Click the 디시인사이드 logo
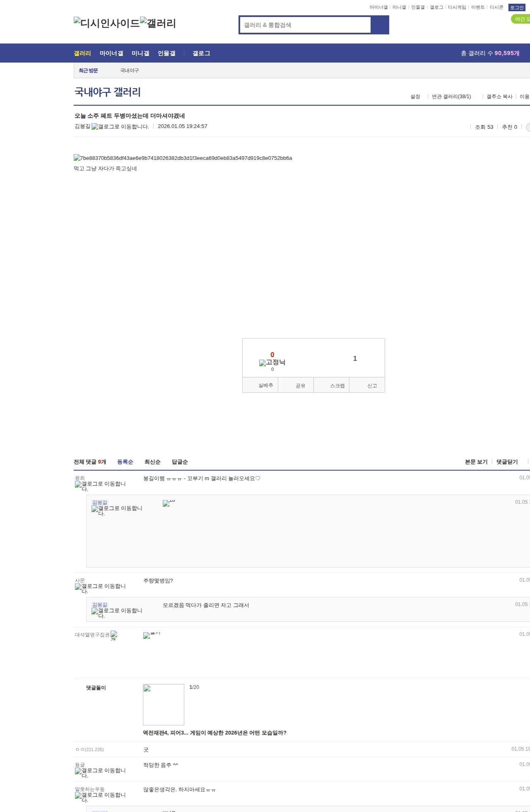 [107, 23]
